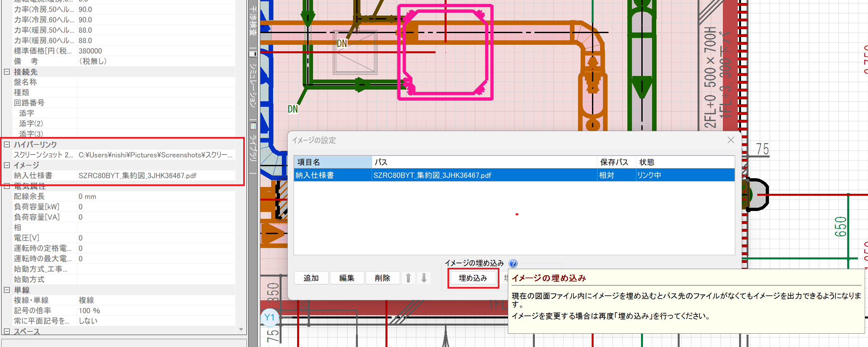The width and height of the screenshot is (868, 347).
Task: Click the 編集 button
Action: click(346, 278)
